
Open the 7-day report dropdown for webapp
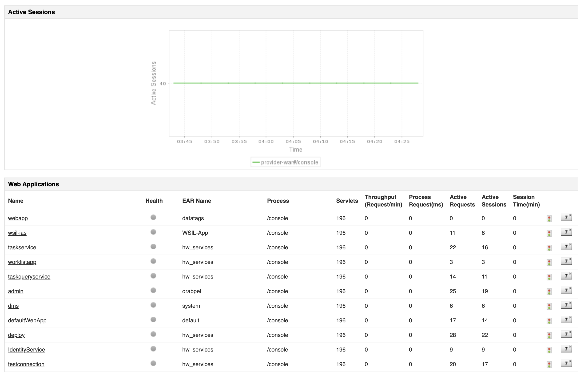click(567, 217)
